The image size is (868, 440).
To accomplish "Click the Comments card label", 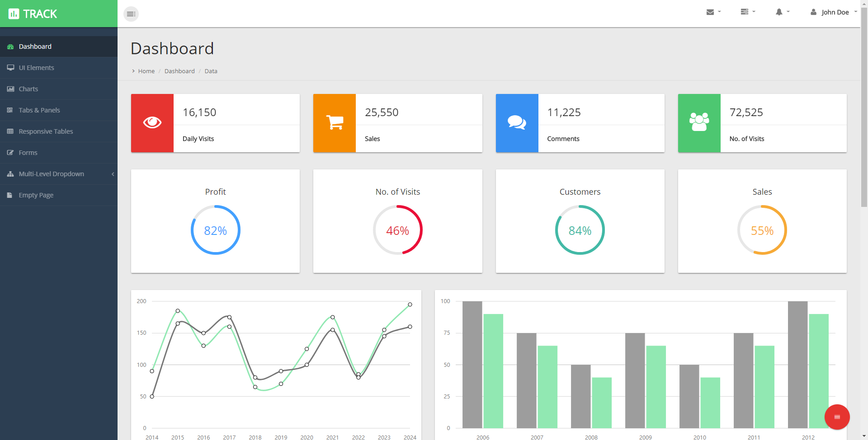I will [563, 139].
